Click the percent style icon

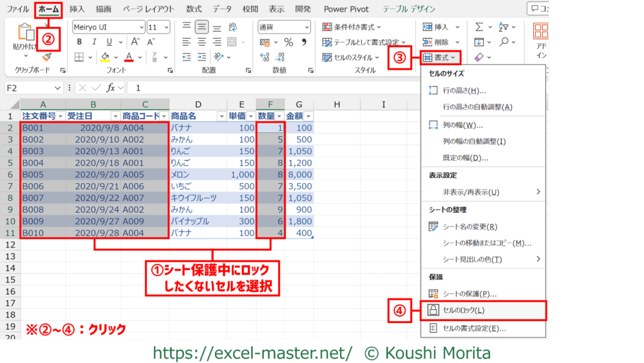(289, 42)
